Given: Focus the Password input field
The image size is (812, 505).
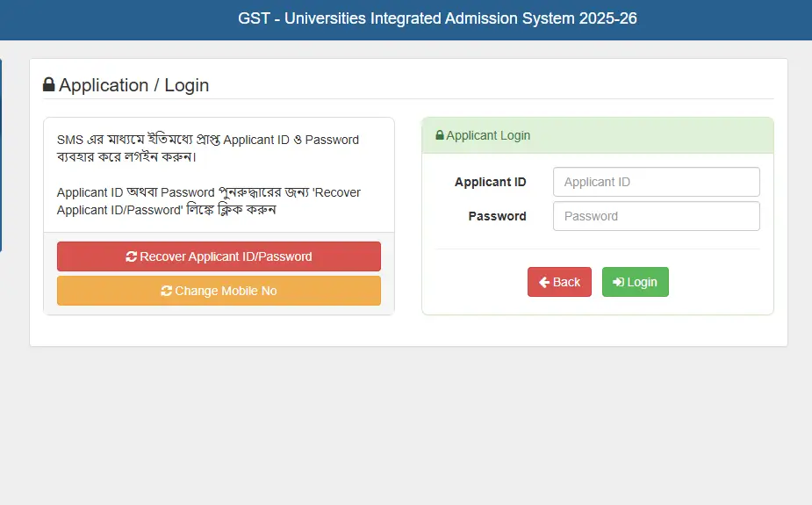Looking at the screenshot, I should [656, 216].
